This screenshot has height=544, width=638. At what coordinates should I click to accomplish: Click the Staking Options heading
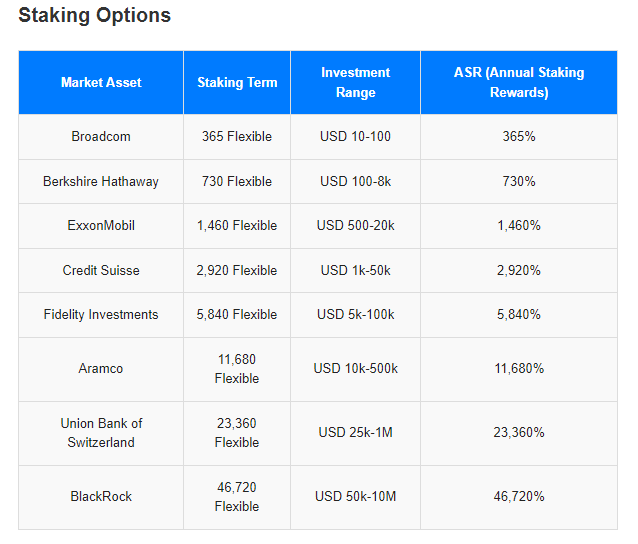click(95, 16)
